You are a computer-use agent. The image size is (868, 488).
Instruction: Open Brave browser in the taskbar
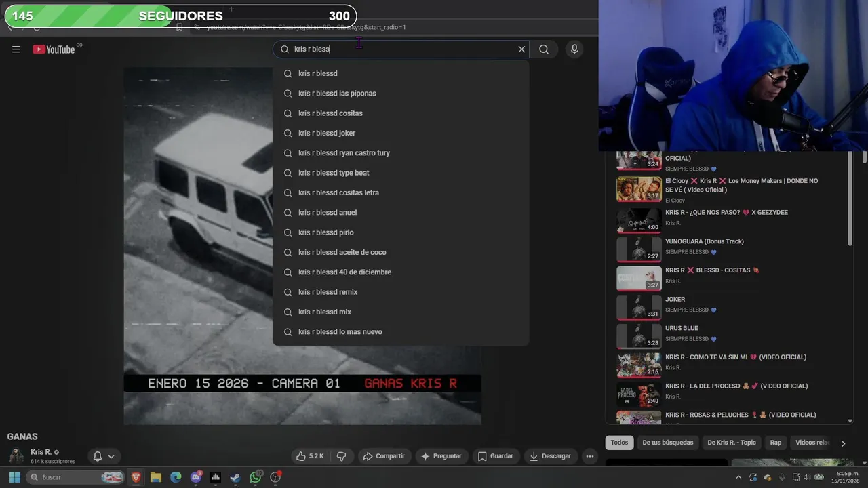point(136,477)
